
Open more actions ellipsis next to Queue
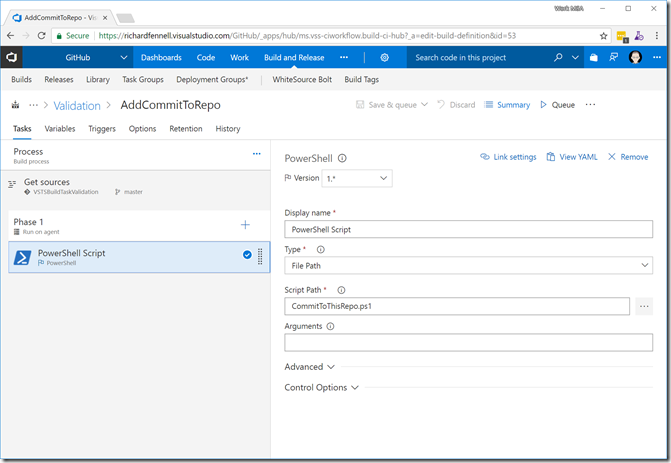[x=590, y=105]
